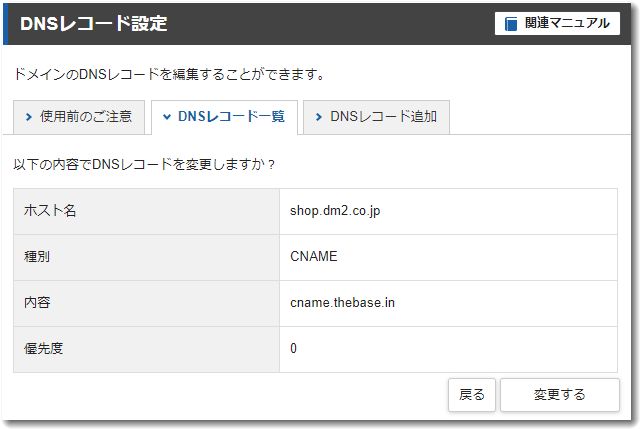Screen dimensions: 640x429
Task: Click the chevron arrow on DNSレコード追加 tab
Action: pos(318,117)
